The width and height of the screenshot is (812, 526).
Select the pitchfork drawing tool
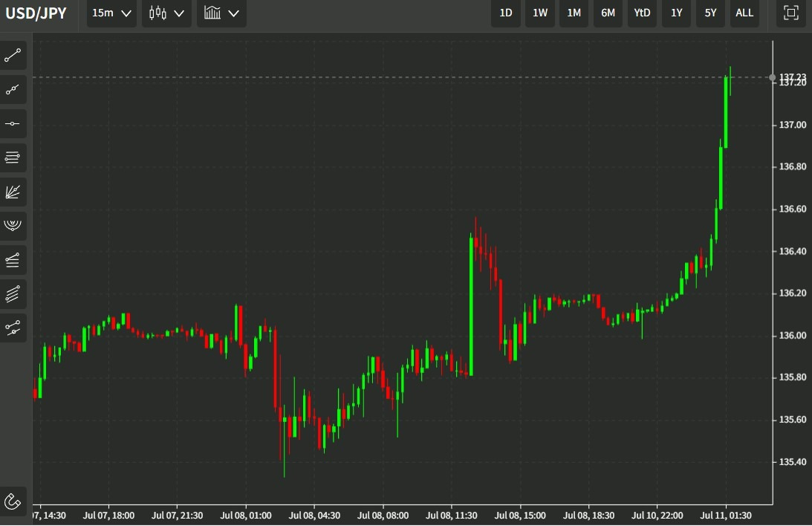tap(13, 328)
